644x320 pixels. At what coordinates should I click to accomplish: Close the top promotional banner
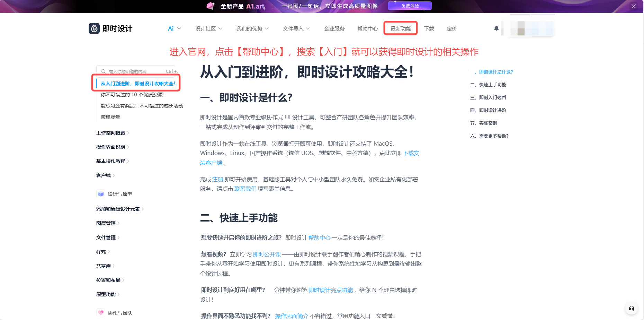pos(633,6)
